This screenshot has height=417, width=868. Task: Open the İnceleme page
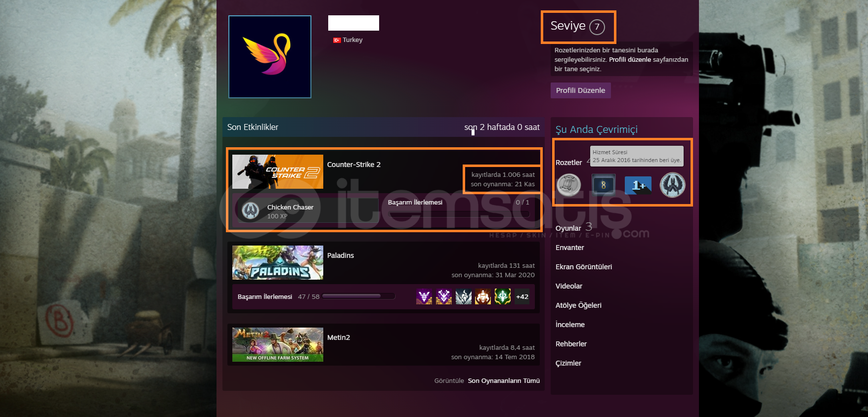click(570, 325)
